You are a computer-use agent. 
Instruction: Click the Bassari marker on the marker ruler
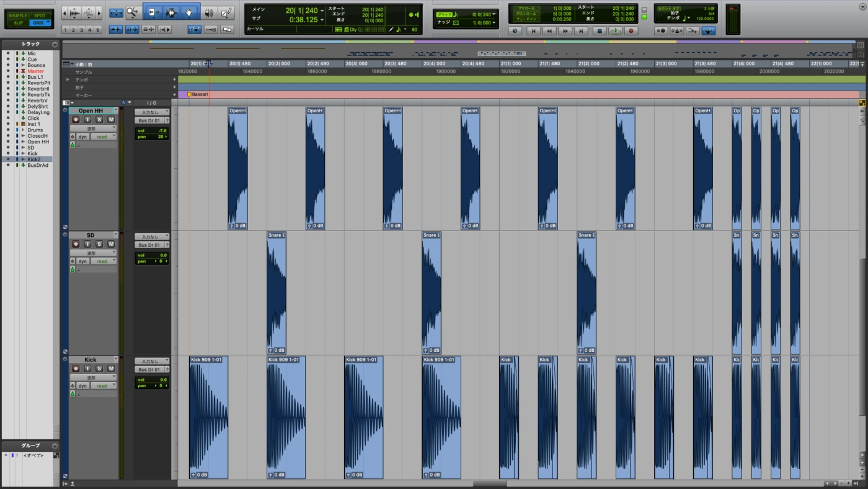point(198,94)
